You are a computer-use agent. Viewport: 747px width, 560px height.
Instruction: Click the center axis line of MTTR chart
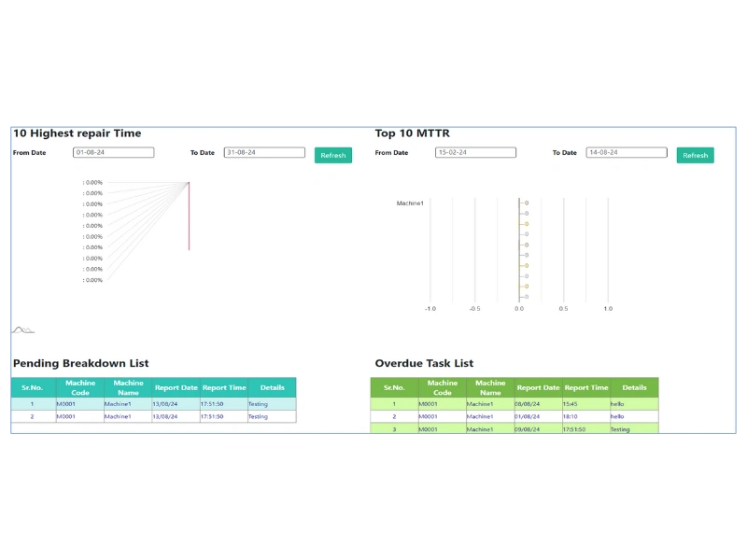pos(520,247)
